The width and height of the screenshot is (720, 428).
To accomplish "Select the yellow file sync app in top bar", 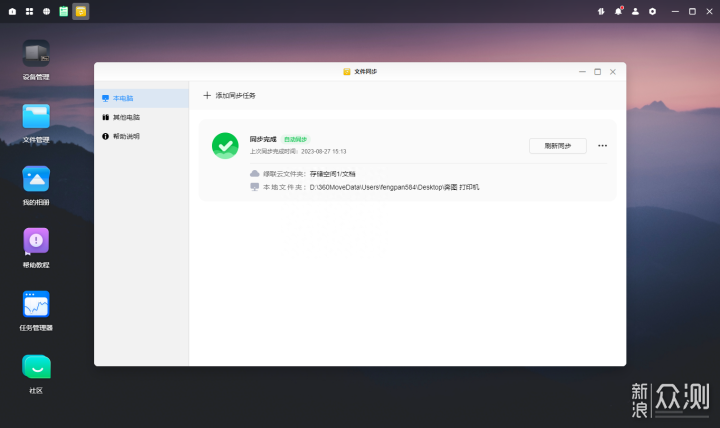I will (81, 11).
